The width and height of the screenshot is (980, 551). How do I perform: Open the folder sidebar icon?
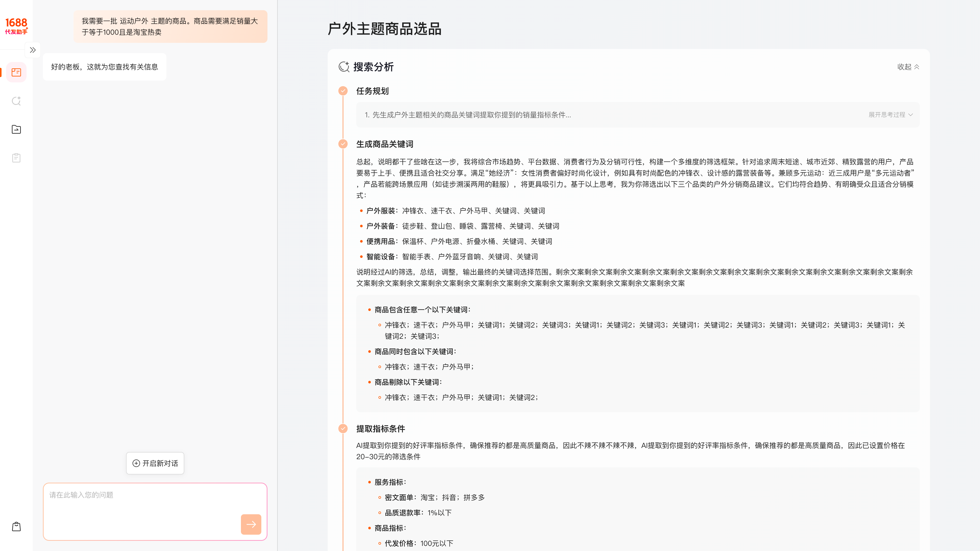pos(16,129)
